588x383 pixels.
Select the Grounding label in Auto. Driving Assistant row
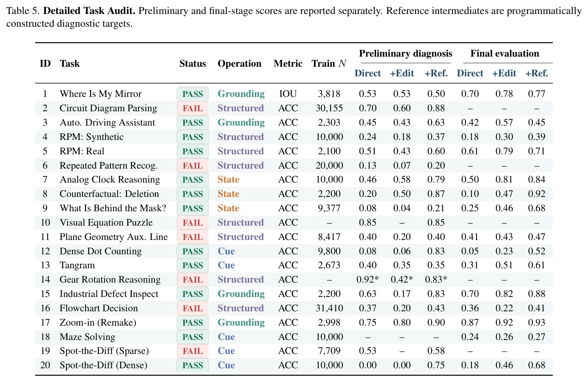click(241, 122)
